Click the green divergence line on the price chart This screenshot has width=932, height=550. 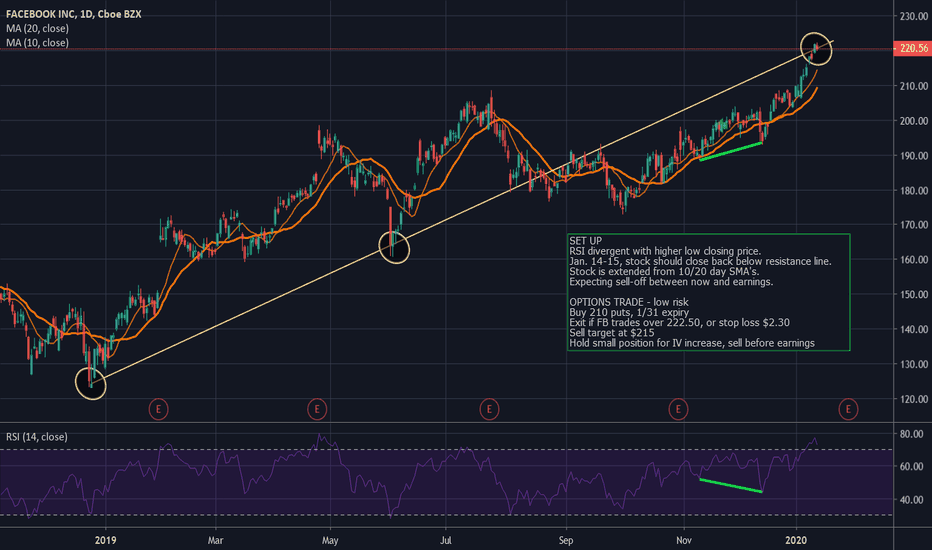pos(731,151)
